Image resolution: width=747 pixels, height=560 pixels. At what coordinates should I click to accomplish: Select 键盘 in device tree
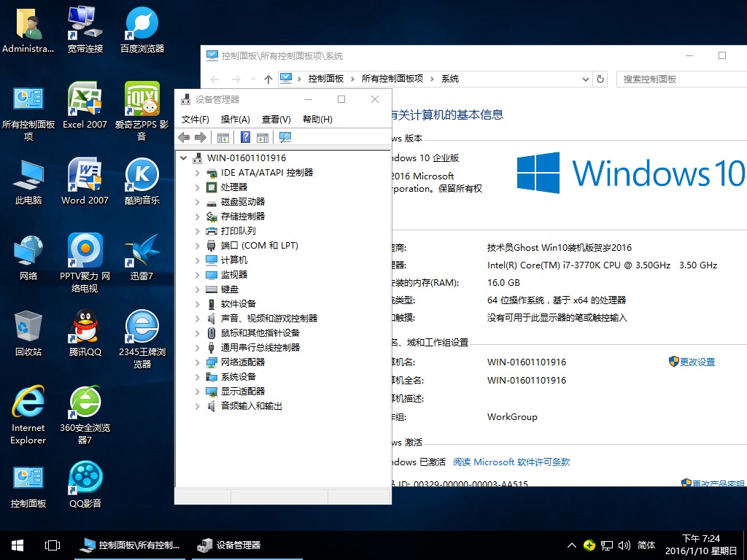(x=230, y=289)
